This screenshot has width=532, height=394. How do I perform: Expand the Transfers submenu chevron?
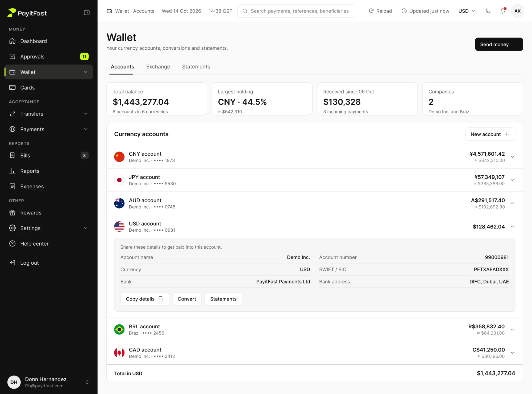tap(86, 114)
